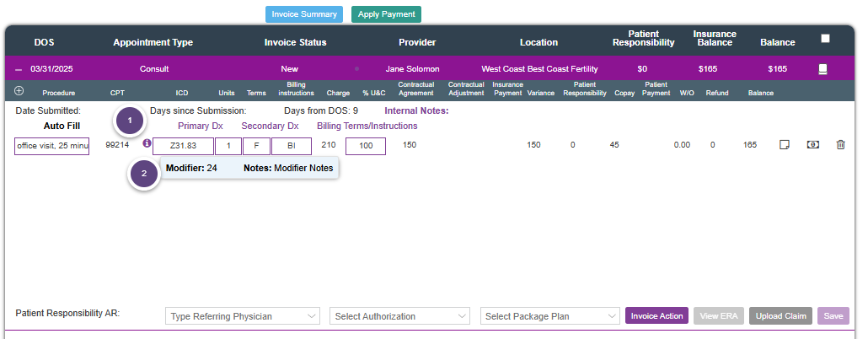Select the Secondary Dx link
This screenshot has height=339, width=868.
coord(270,126)
